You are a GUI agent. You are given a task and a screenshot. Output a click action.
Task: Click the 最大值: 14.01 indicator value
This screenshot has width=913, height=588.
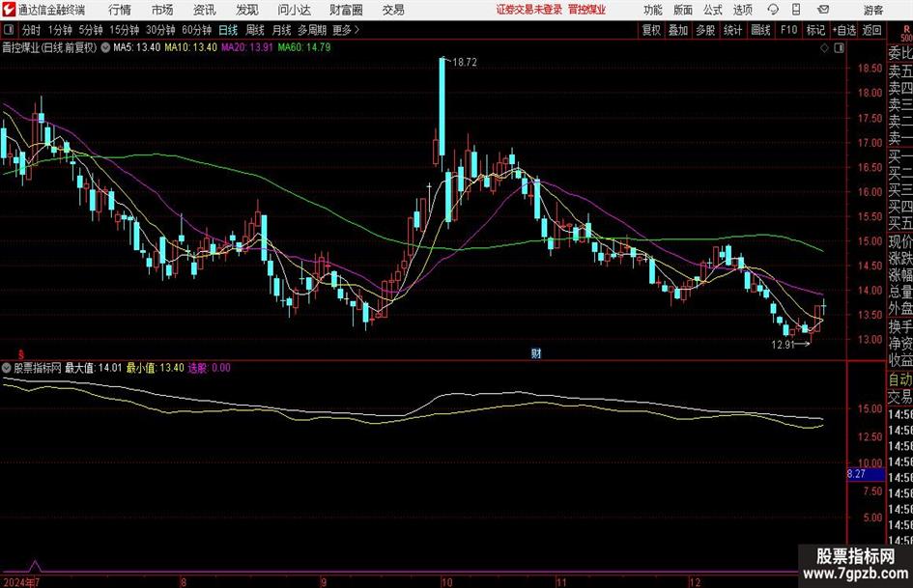pos(93,368)
